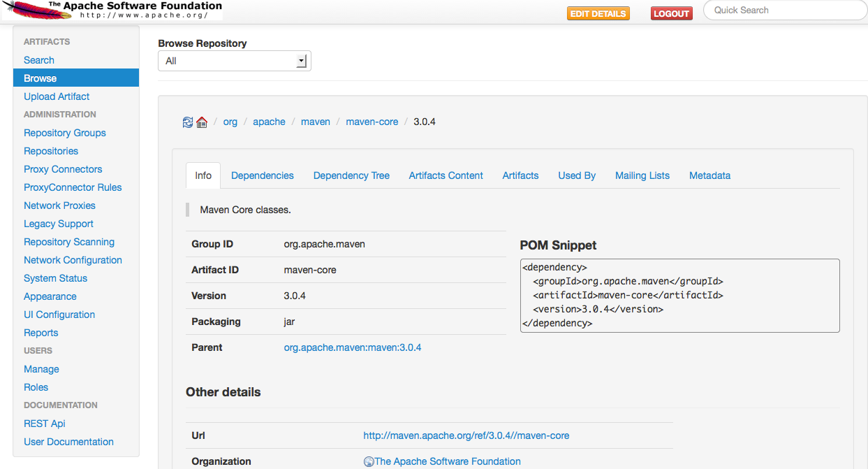Viewport: 868px width, 469px height.
Task: Open Manage users page
Action: (x=41, y=369)
